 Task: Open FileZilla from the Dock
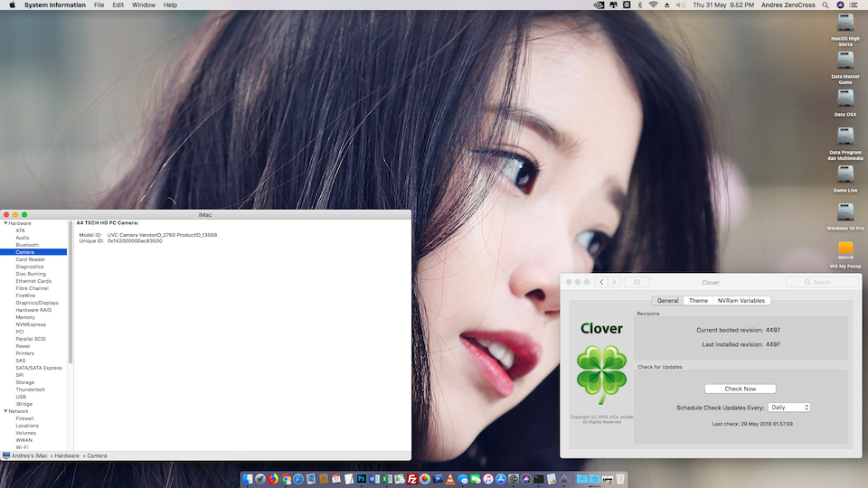point(412,479)
